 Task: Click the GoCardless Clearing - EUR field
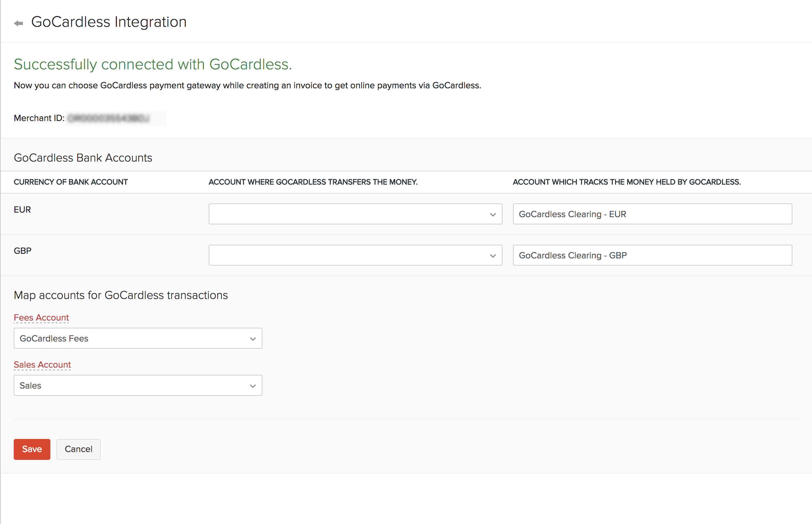[x=652, y=214]
